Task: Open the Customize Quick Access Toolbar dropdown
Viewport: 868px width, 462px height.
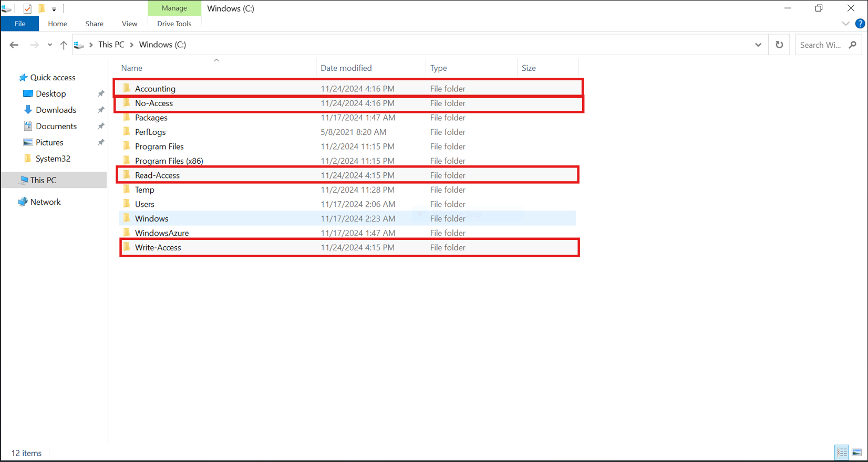Action: click(54, 9)
